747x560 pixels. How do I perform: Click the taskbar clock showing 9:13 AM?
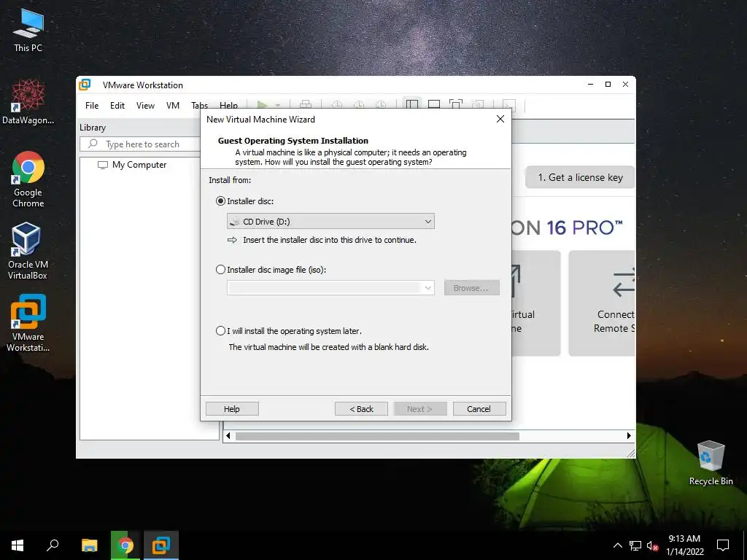684,545
